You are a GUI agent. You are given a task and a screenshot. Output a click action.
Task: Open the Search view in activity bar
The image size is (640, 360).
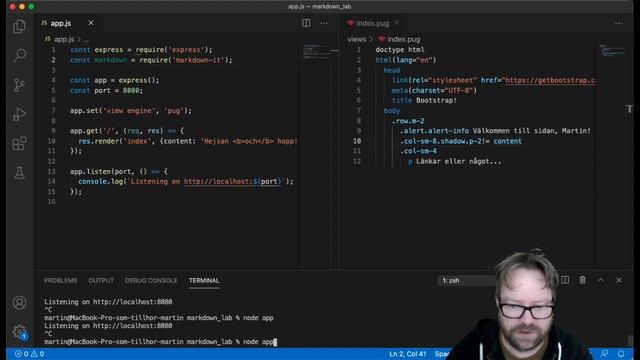19,56
